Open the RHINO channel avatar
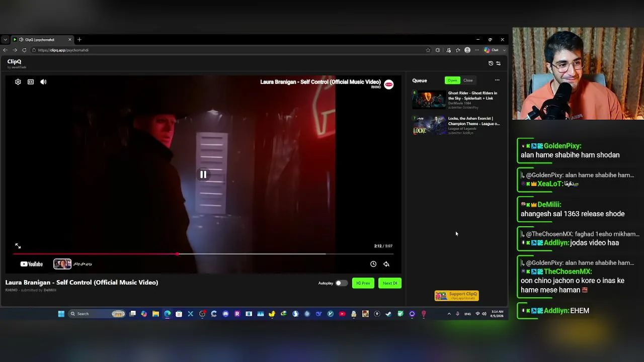This screenshot has height=362, width=644. coord(388,84)
